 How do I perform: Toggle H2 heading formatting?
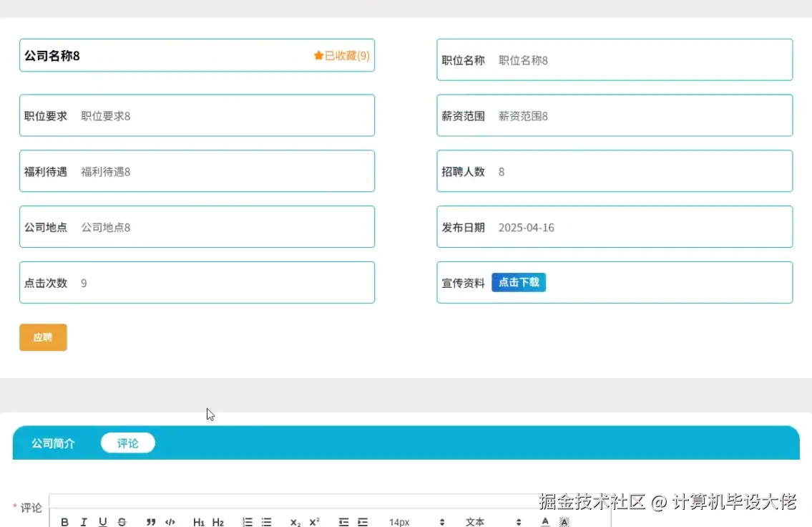pos(219,521)
